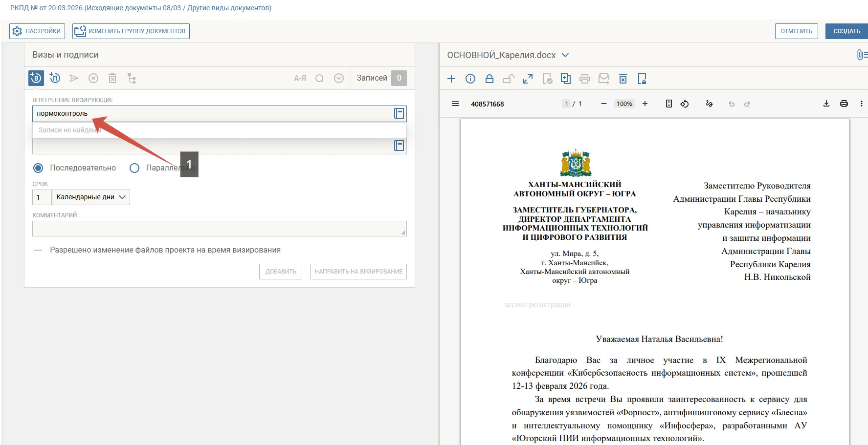
Task: Expand the file viewer to fullscreen
Action: pos(528,79)
